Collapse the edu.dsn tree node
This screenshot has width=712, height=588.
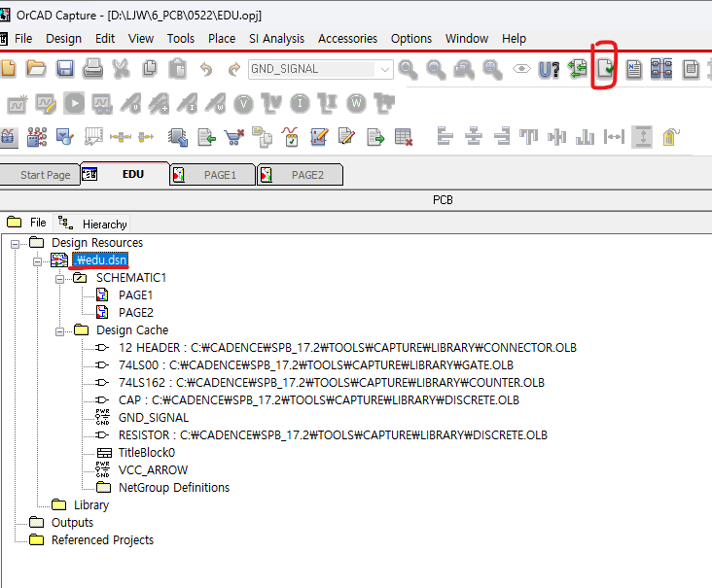[x=38, y=261]
